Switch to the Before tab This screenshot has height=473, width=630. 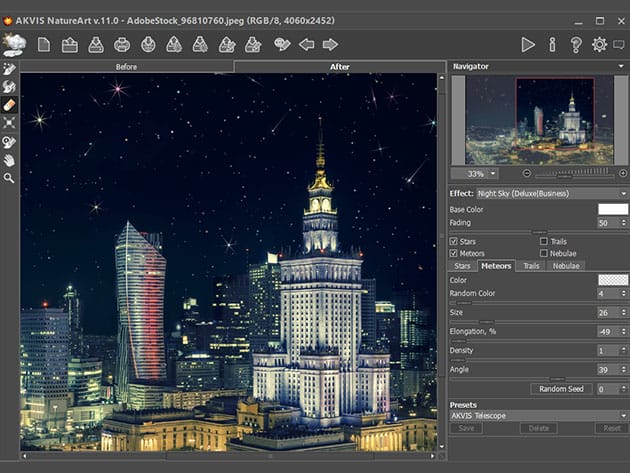tap(127, 67)
